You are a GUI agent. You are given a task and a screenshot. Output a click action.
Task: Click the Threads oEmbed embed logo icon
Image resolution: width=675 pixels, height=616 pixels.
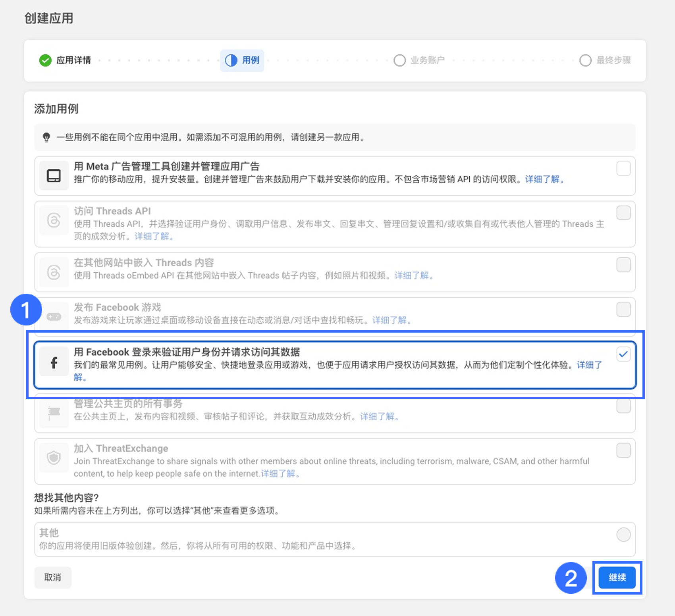tap(54, 272)
